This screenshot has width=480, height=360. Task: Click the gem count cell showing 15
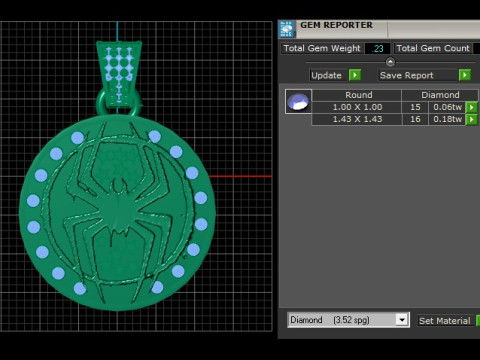pos(415,107)
